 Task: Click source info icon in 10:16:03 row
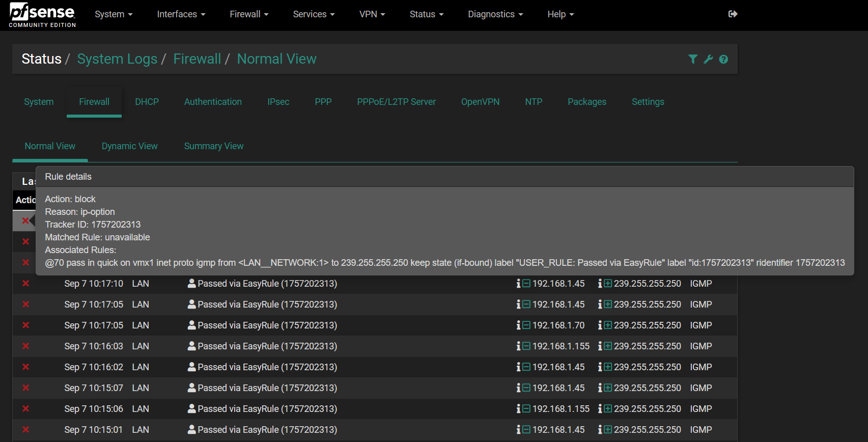(x=518, y=346)
